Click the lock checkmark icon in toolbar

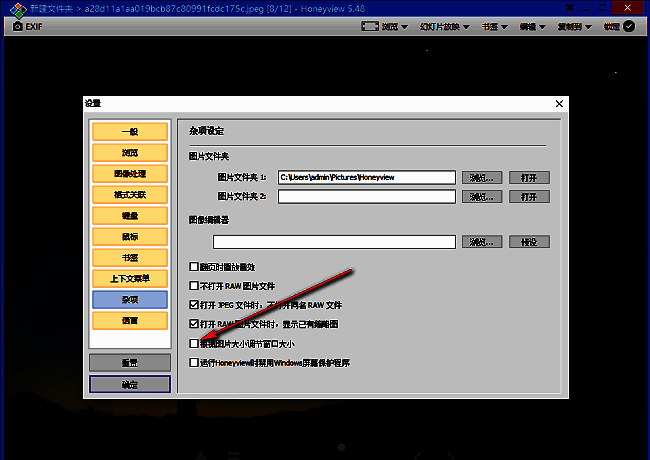pos(628,27)
